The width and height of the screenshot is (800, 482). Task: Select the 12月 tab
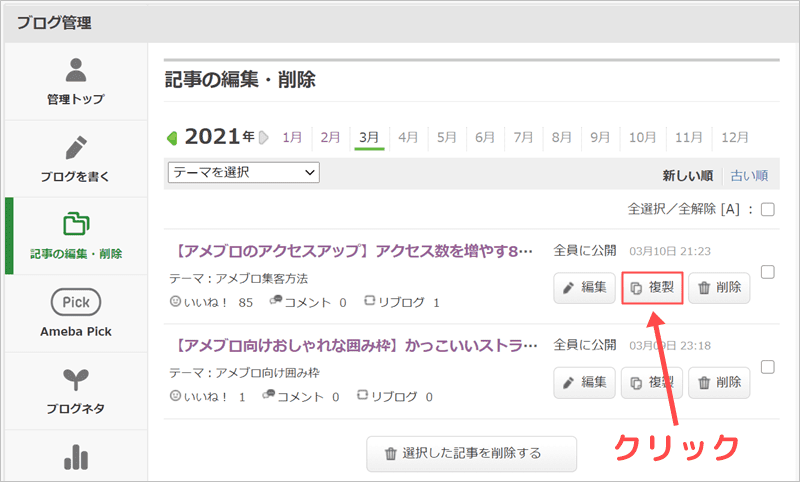tap(735, 137)
